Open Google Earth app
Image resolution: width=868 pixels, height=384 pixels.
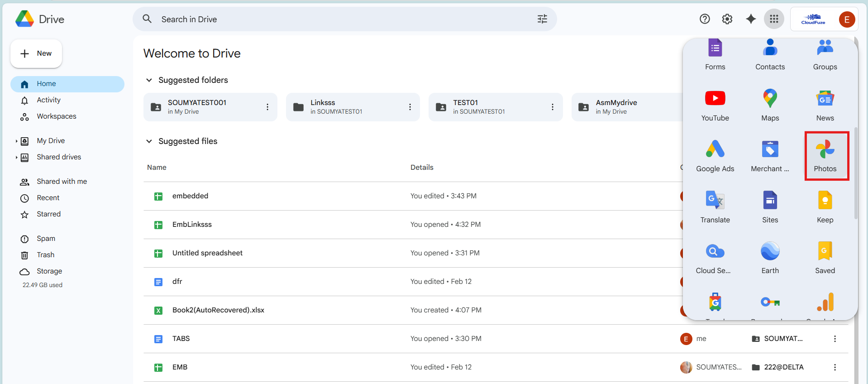click(x=770, y=258)
